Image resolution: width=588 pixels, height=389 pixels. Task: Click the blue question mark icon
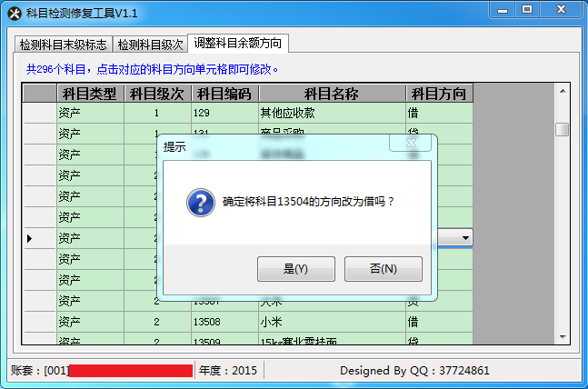201,203
